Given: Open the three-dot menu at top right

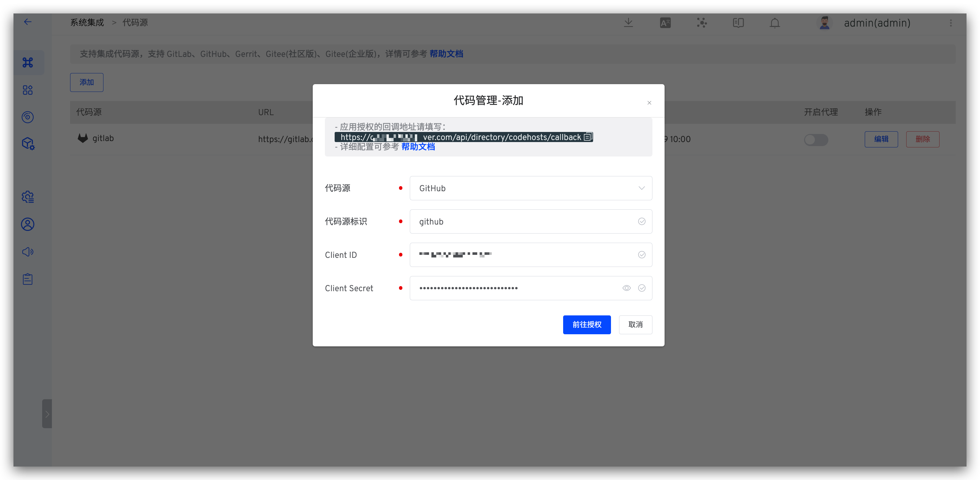Looking at the screenshot, I should 951,23.
